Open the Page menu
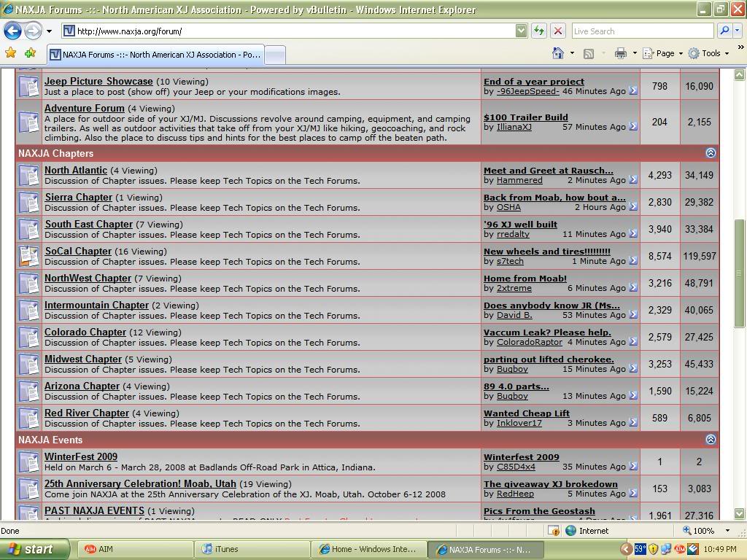This screenshot has height=560, width=747. [x=662, y=53]
